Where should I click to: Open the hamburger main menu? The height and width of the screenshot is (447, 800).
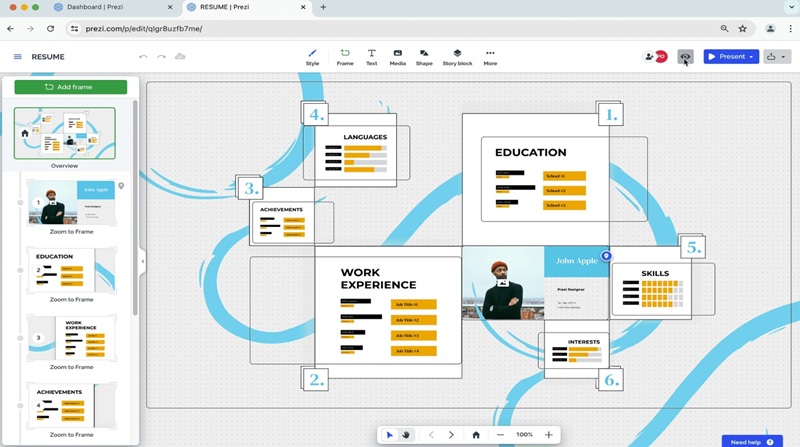17,57
